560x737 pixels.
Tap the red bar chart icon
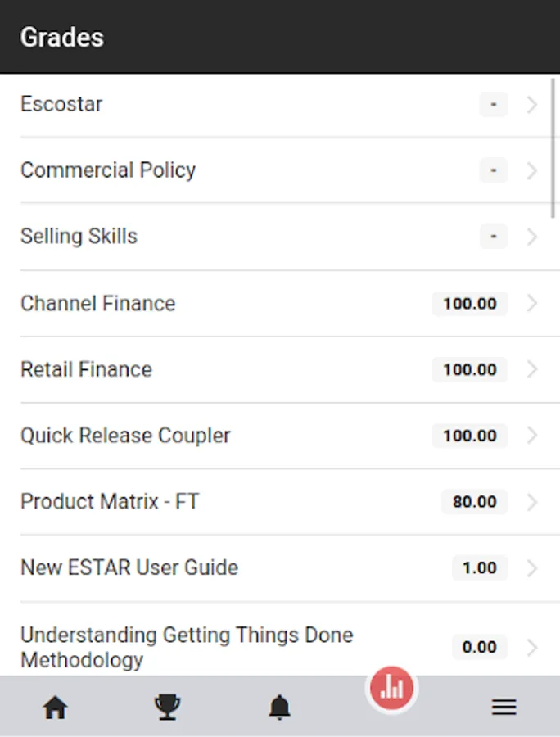[391, 689]
